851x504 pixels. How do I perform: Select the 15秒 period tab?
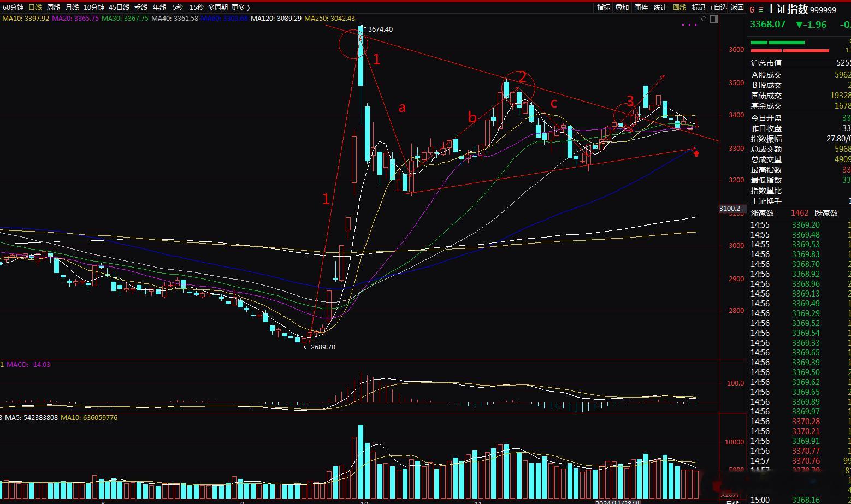click(197, 8)
